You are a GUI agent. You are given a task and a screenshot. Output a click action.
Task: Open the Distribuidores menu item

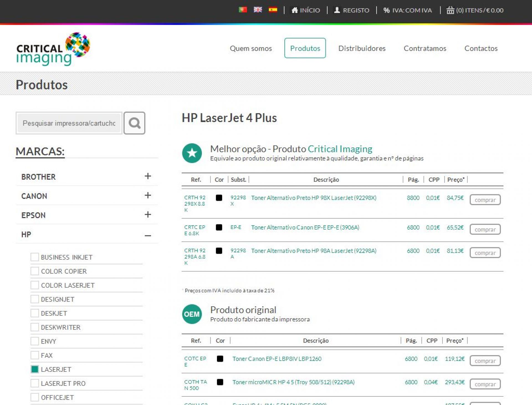coord(362,48)
